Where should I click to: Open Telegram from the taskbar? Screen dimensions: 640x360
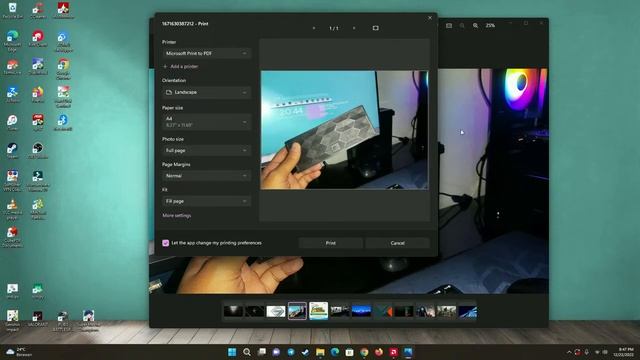click(291, 352)
